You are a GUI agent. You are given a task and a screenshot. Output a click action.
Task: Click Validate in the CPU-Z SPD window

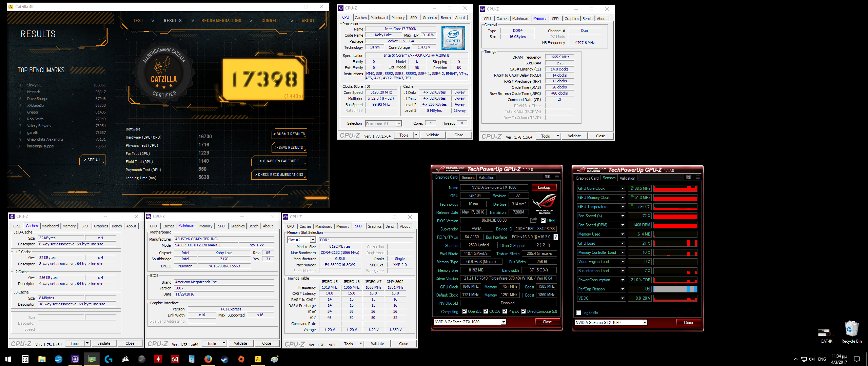tap(377, 344)
